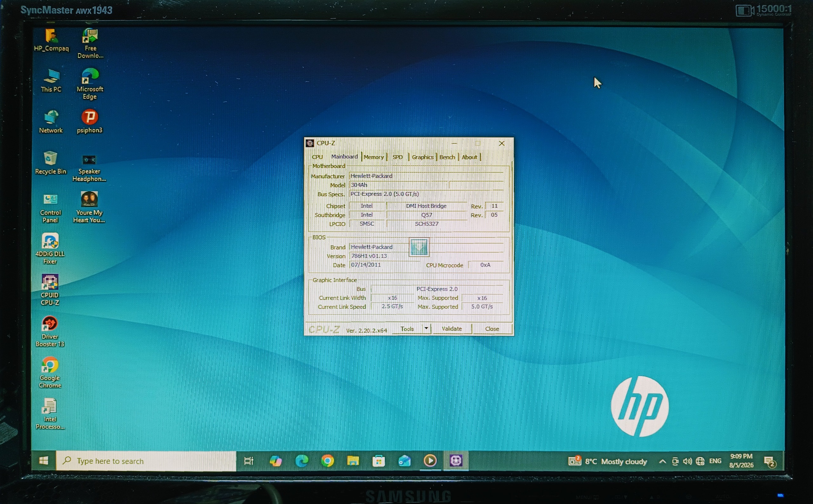Screen dimensions: 813x504
Task: Open the Windows Start menu
Action: click(x=44, y=461)
